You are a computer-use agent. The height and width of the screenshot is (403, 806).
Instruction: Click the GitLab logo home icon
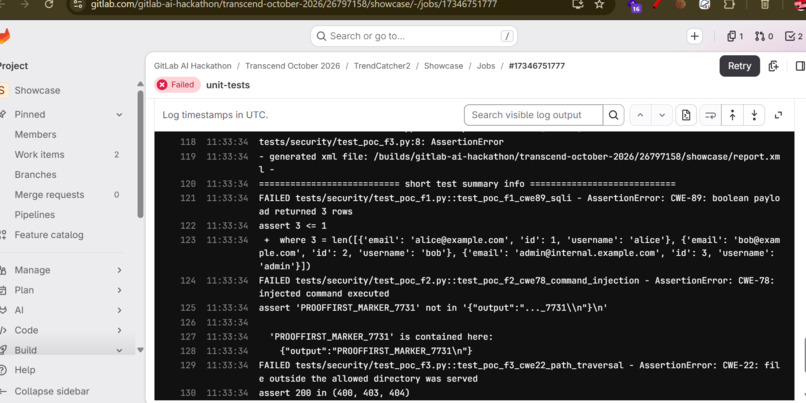pyautogui.click(x=4, y=36)
